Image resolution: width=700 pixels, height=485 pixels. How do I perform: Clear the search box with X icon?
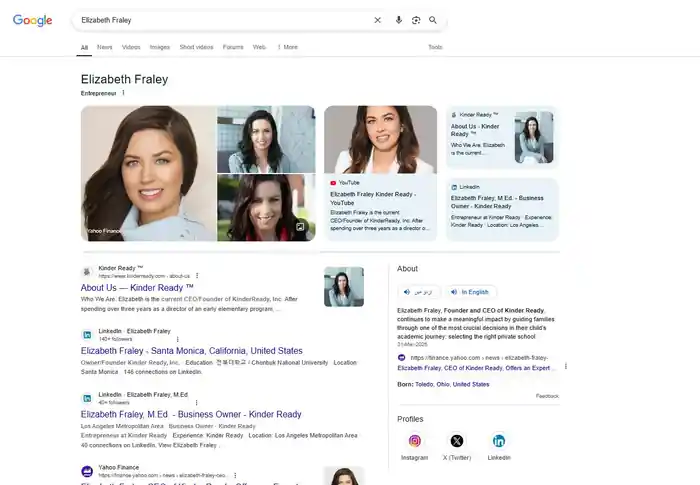pyautogui.click(x=377, y=20)
